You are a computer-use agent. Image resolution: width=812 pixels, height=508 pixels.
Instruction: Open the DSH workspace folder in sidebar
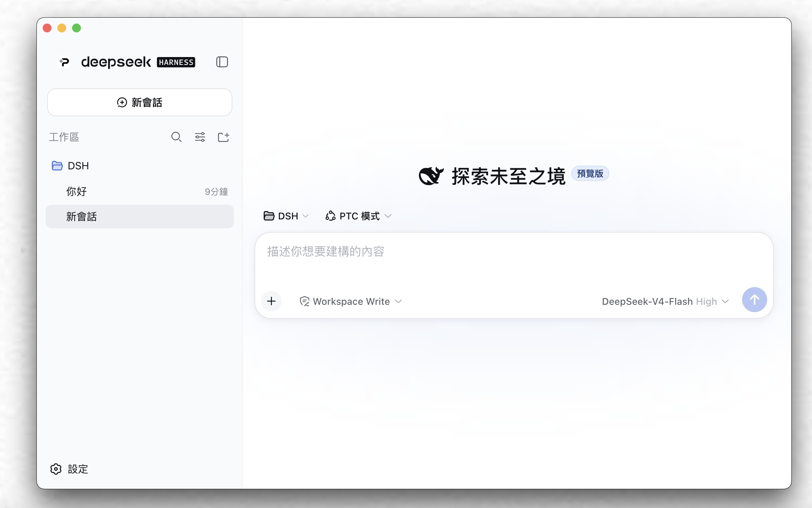pos(140,166)
